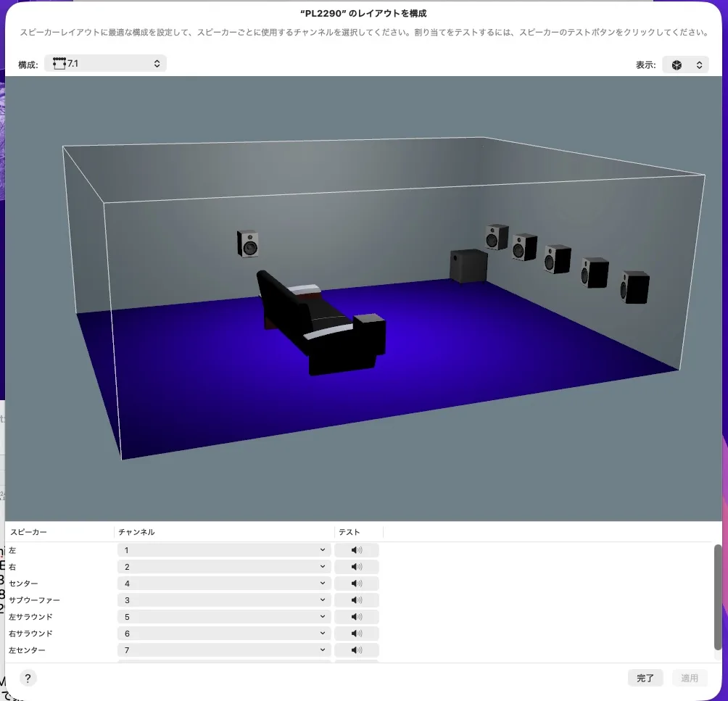The width and height of the screenshot is (728, 701).
Task: Click the 完了 button
Action: (x=645, y=679)
